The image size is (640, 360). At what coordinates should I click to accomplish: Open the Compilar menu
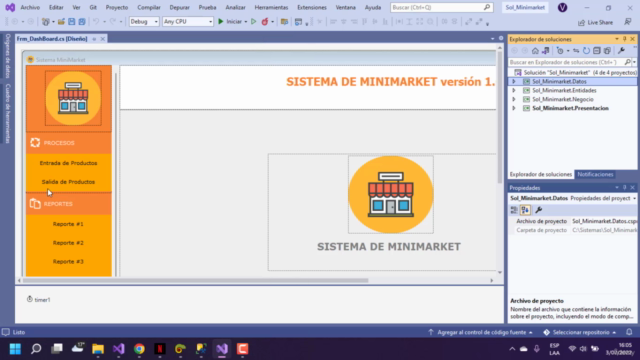point(149,7)
